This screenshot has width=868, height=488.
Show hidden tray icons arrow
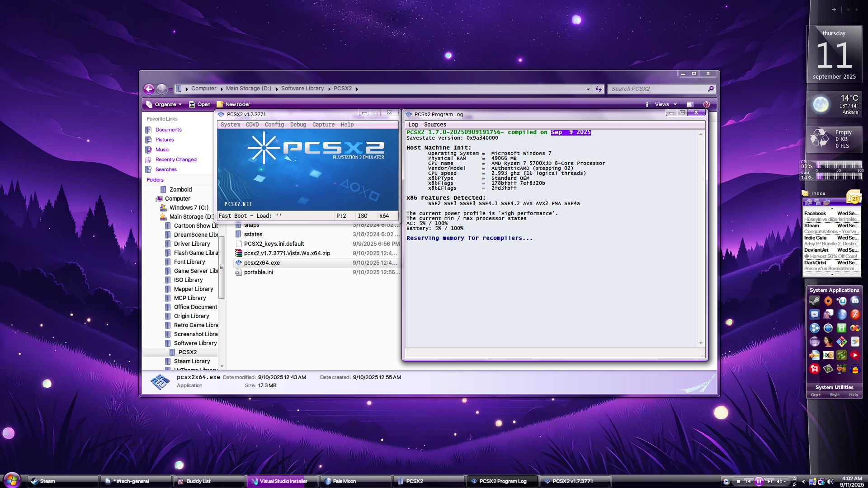[x=803, y=482]
